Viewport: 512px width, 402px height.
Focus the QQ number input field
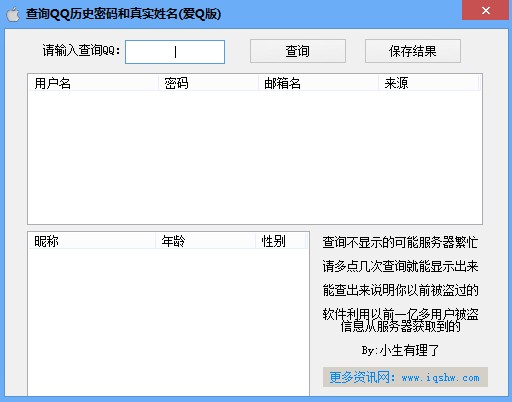point(175,52)
